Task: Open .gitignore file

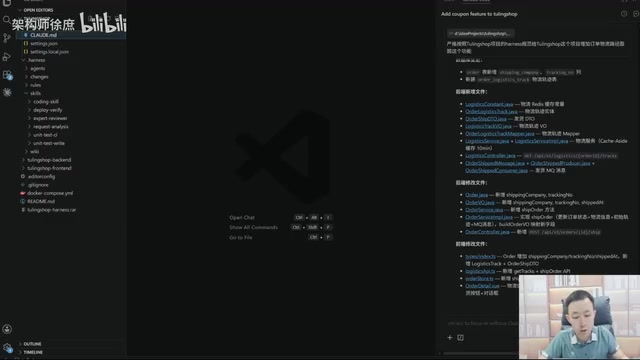Action: (x=38, y=185)
